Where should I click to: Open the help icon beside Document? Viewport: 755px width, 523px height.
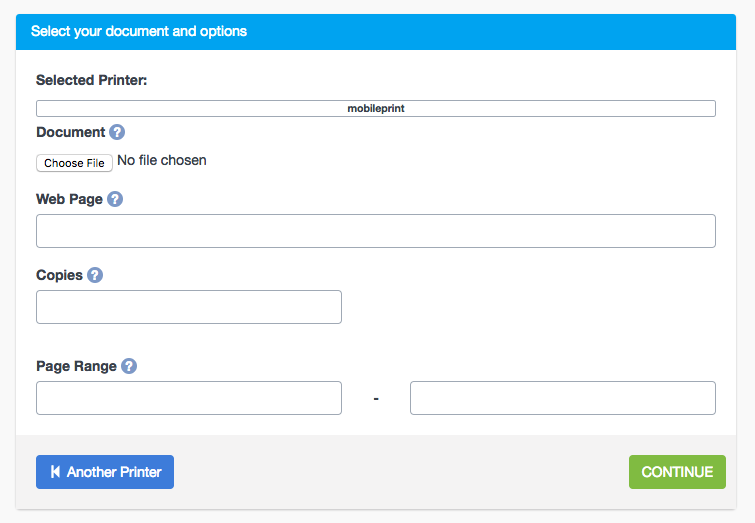[117, 132]
